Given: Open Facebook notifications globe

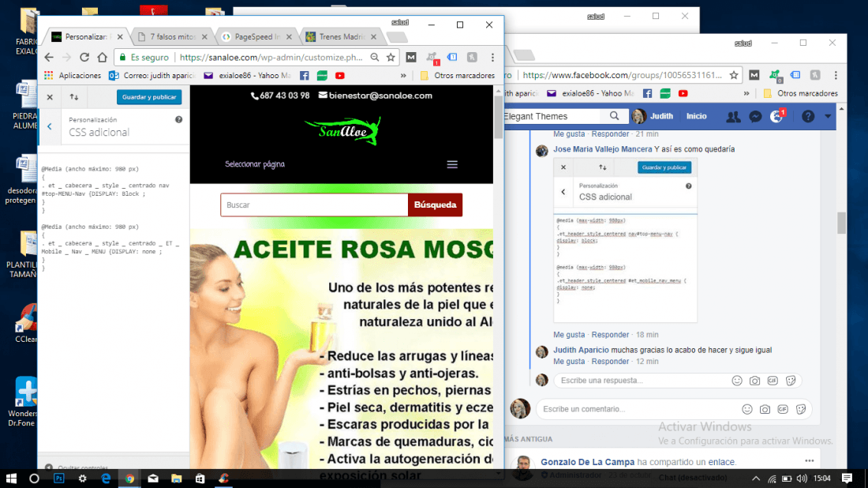Looking at the screenshot, I should [776, 116].
